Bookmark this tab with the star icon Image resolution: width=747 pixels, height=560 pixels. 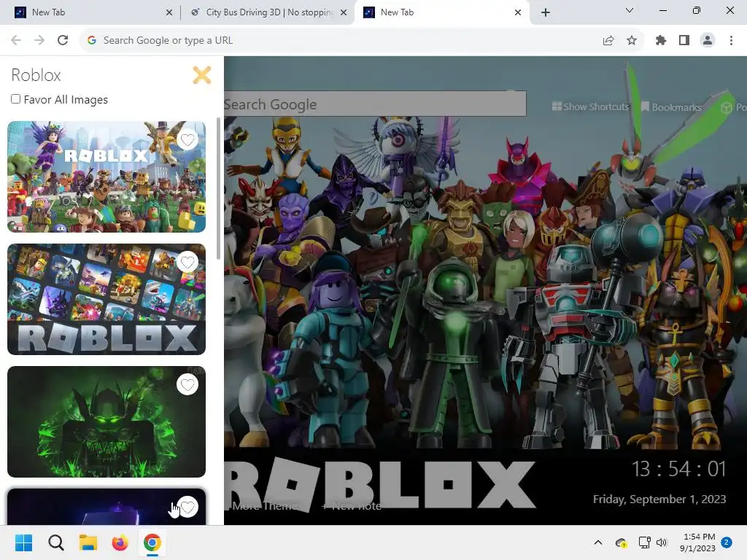pos(632,41)
